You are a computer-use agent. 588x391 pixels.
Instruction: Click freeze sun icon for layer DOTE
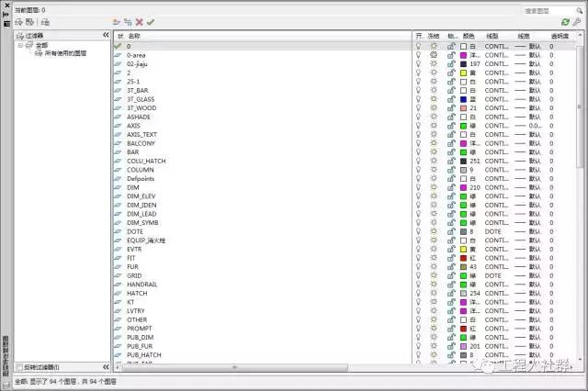click(434, 231)
